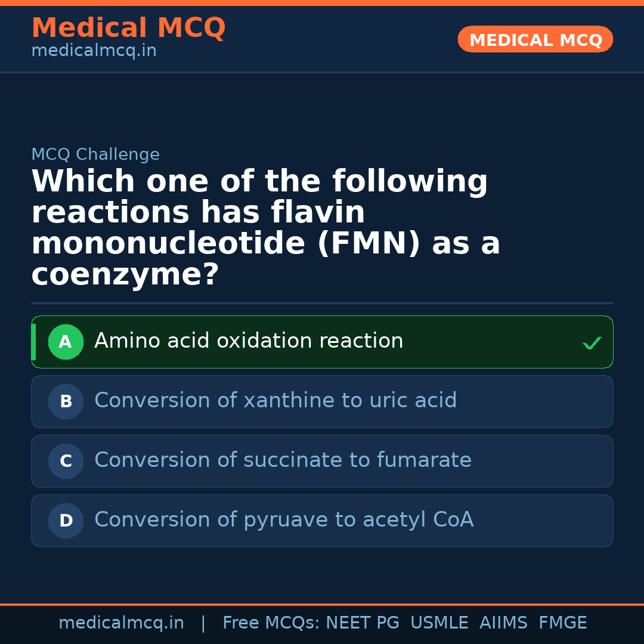Choose Conversion of succinate to fumarate
The height and width of the screenshot is (644, 644).
(283, 460)
